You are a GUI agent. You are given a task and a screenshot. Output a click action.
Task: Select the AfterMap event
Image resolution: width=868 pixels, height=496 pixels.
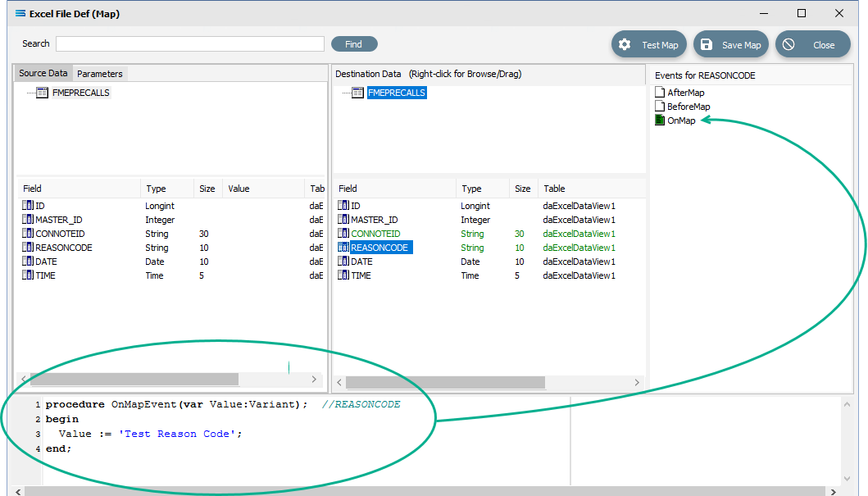[685, 93]
